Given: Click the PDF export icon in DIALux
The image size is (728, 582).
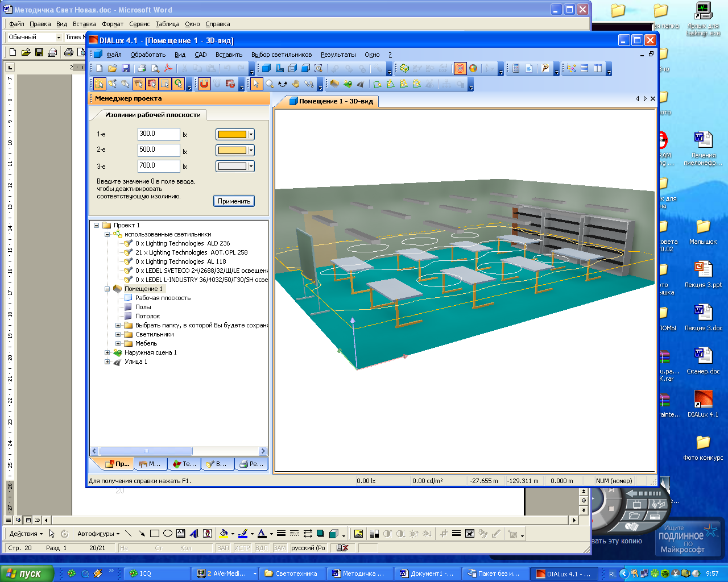Looking at the screenshot, I should (x=168, y=68).
